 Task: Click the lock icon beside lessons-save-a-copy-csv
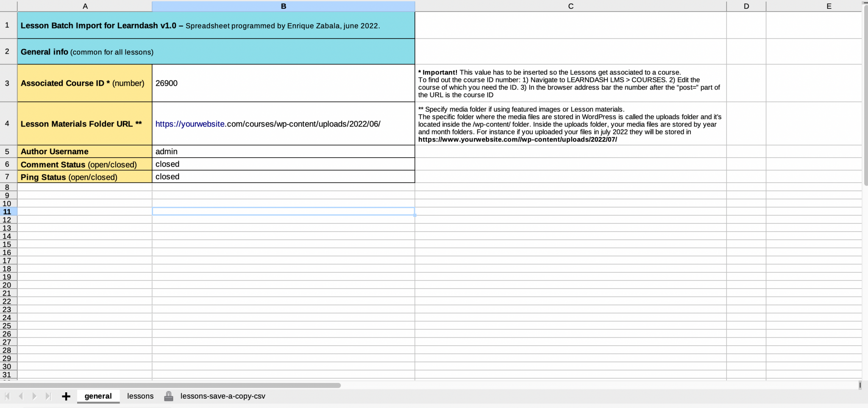(169, 396)
